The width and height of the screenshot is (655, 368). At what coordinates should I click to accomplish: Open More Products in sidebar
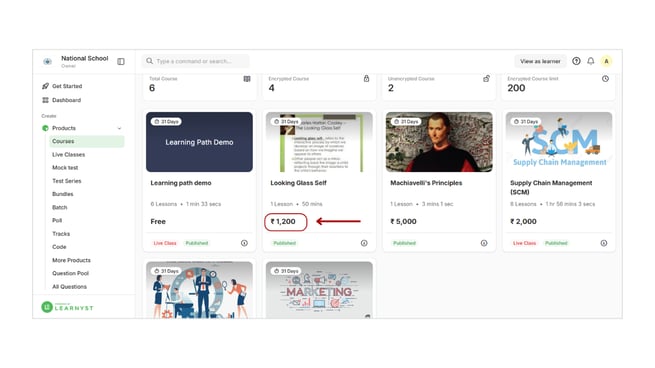71,260
